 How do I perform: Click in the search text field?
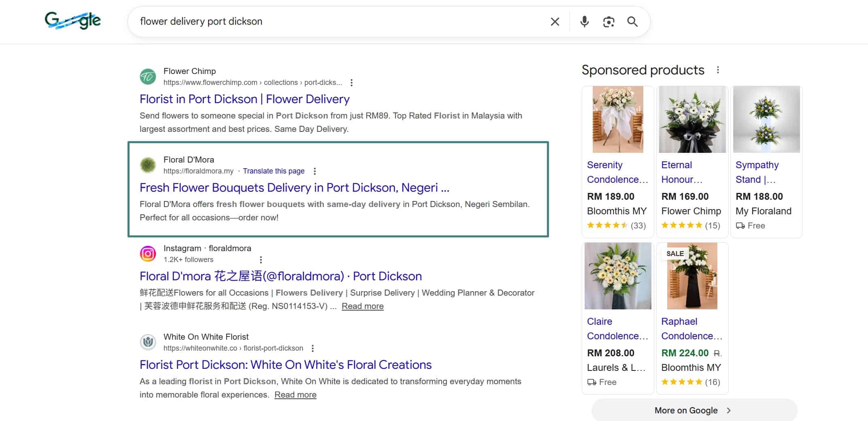click(340, 21)
